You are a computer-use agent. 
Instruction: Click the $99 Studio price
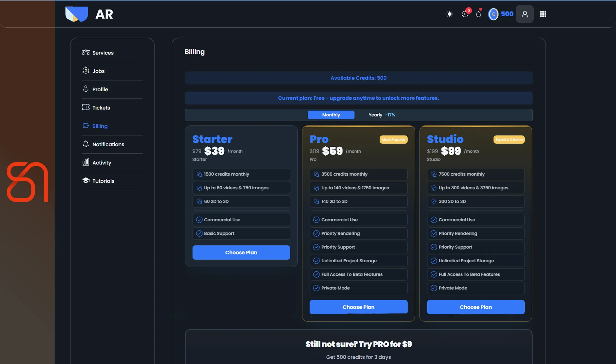pos(451,151)
